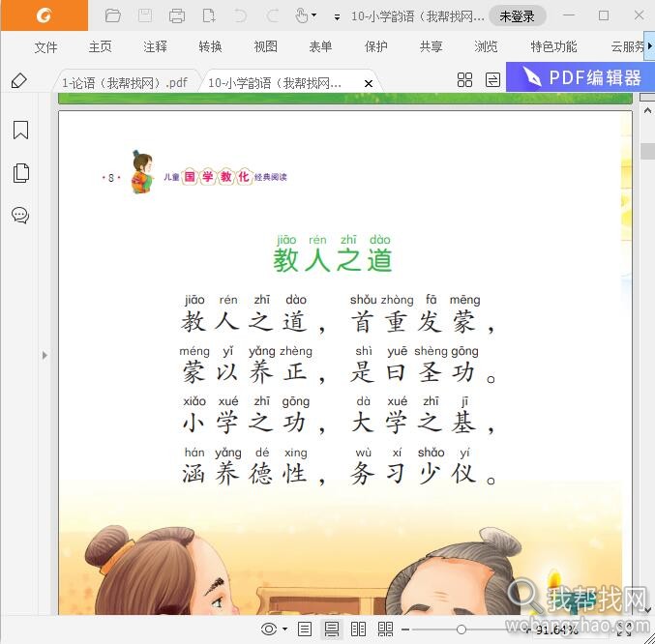The image size is (655, 644).
Task: Open the 保护 tab
Action: tap(376, 46)
